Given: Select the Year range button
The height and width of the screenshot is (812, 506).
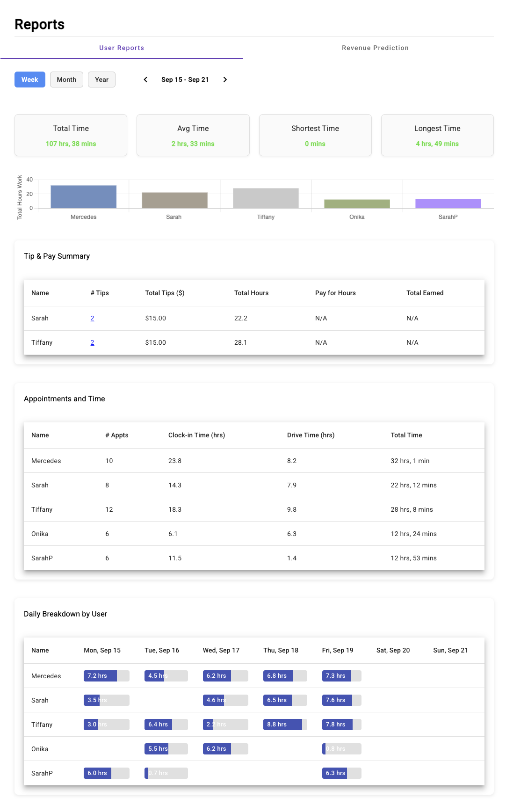Looking at the screenshot, I should point(101,80).
